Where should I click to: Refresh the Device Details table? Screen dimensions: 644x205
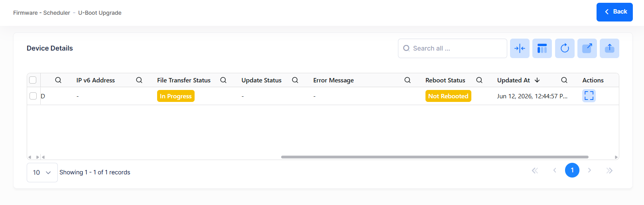(x=565, y=49)
